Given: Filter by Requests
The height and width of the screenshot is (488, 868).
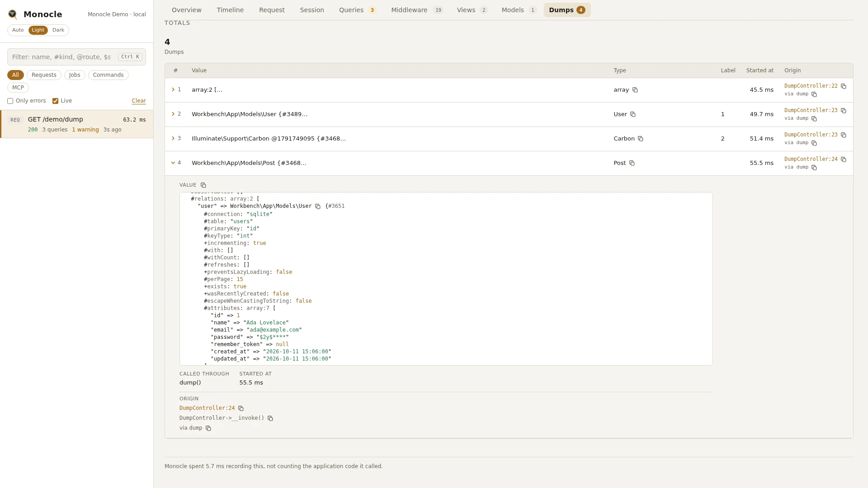Looking at the screenshot, I should pos(44,75).
